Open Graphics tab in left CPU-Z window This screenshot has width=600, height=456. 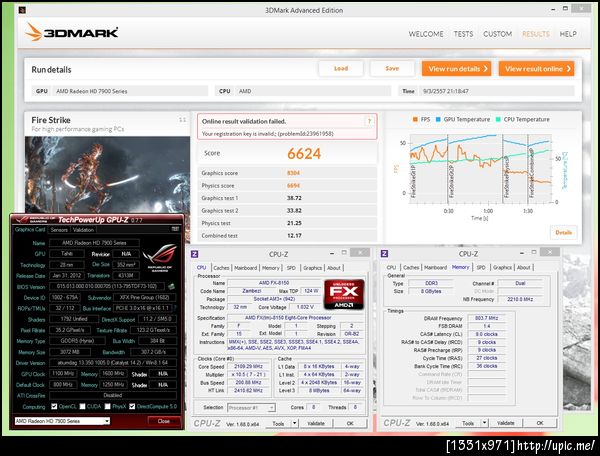pyautogui.click(x=312, y=268)
